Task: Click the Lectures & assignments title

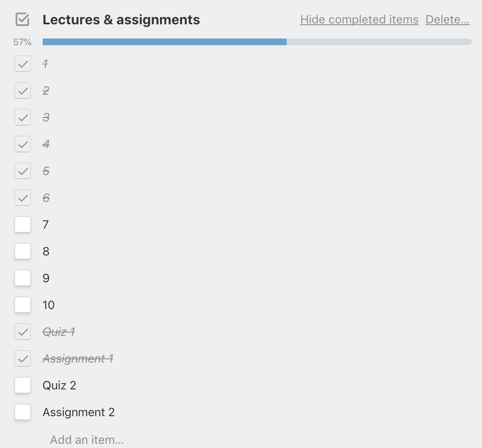Action: tap(121, 20)
